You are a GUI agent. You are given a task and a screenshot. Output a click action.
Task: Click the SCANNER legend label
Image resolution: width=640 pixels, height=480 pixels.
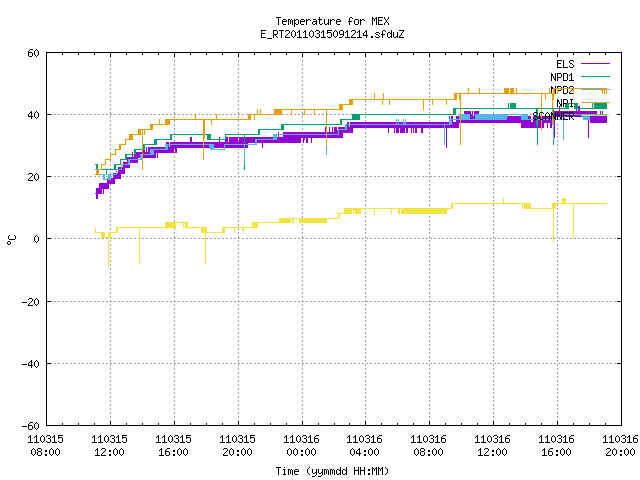pos(553,116)
